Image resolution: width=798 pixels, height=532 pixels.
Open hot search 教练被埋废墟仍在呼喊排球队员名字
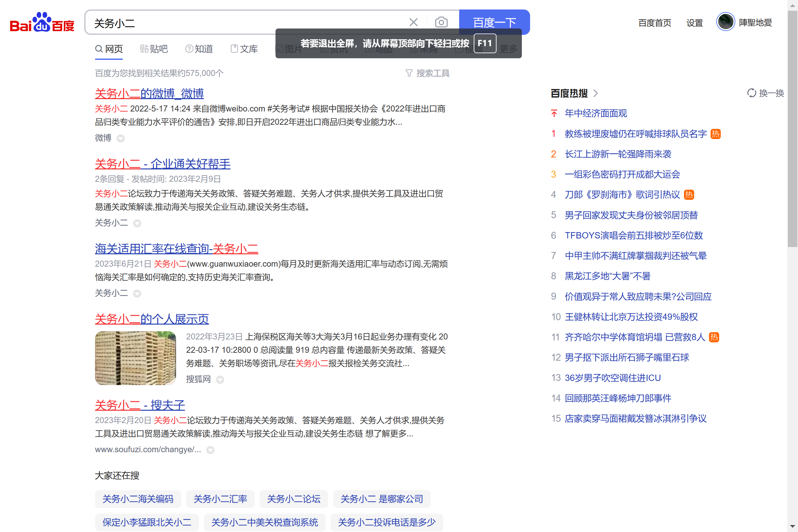[636, 134]
